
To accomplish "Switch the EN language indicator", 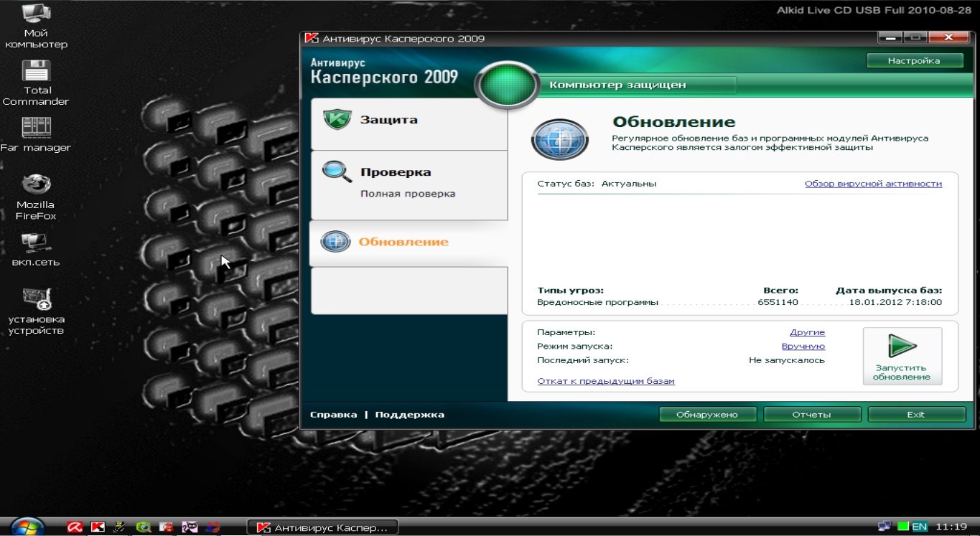I will (919, 527).
